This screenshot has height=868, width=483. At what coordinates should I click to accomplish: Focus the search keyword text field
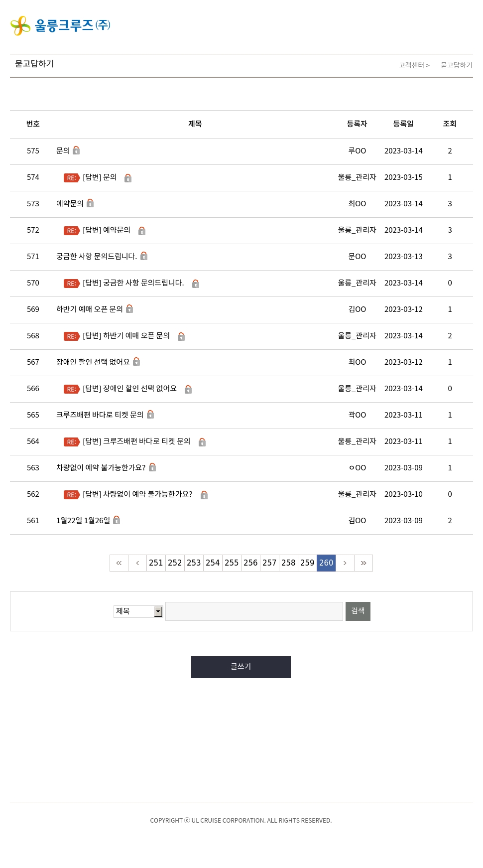click(x=254, y=611)
